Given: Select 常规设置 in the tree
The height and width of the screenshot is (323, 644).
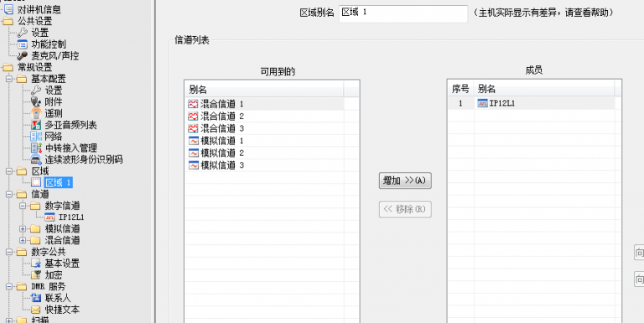Looking at the screenshot, I should point(34,67).
